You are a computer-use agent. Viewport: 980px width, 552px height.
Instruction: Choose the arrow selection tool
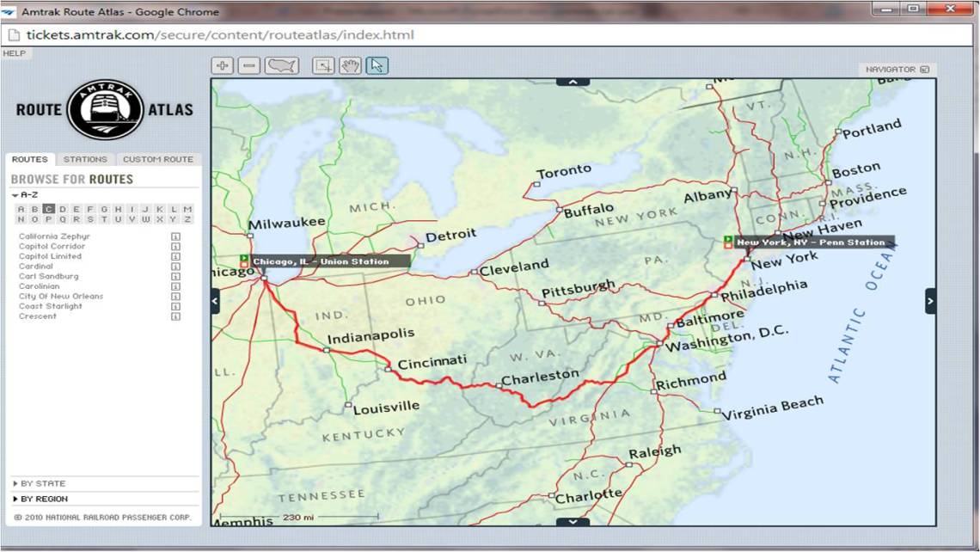377,64
